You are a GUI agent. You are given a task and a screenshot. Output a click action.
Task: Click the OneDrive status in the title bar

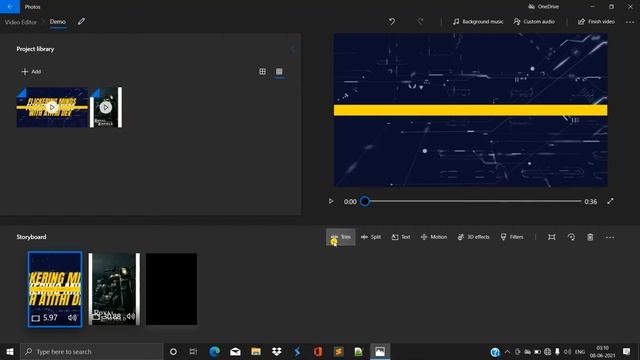(543, 7)
